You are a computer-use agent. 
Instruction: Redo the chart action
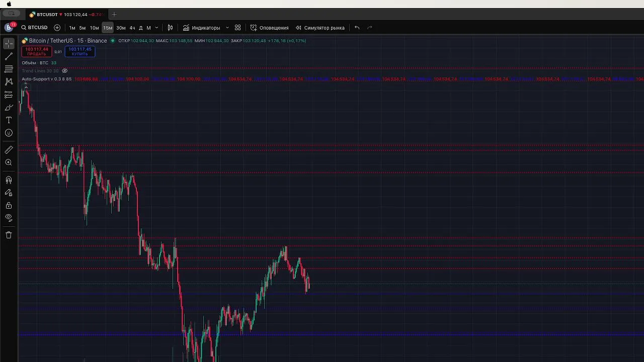point(369,28)
